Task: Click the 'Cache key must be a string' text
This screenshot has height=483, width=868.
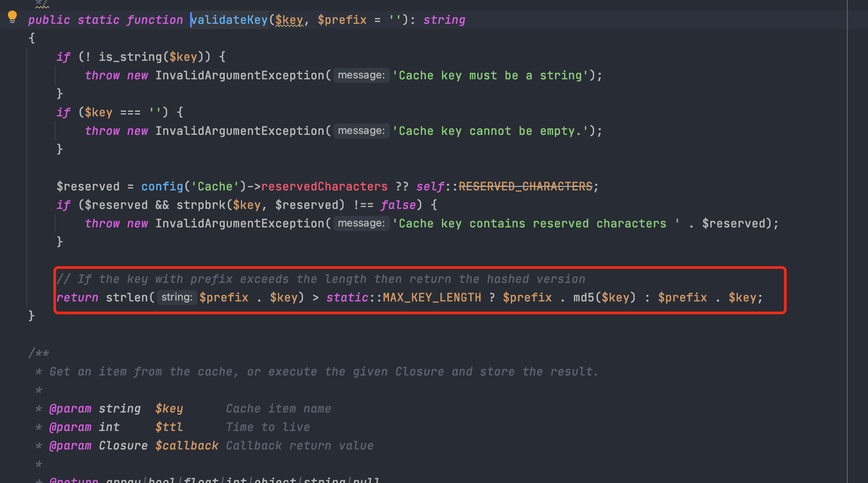Action: [490, 75]
